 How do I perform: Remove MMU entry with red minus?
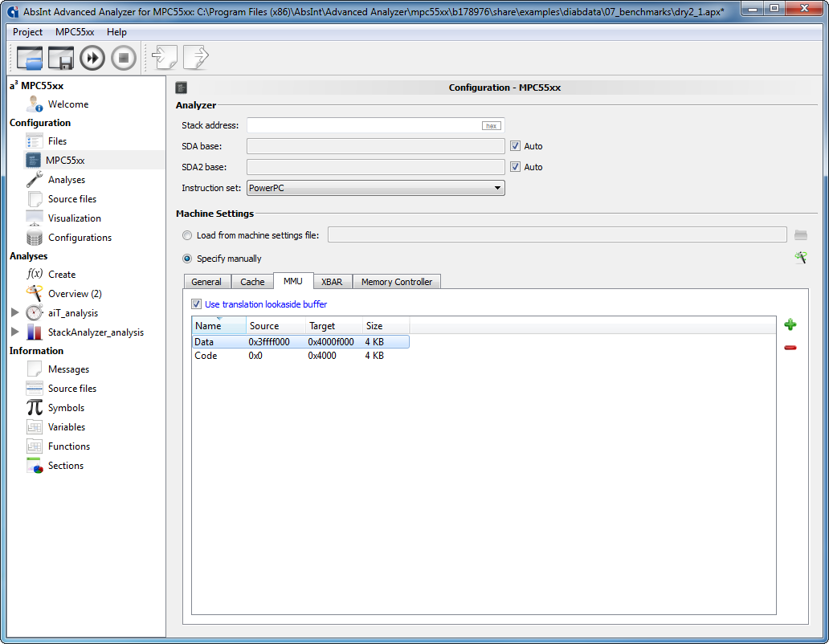(x=790, y=347)
